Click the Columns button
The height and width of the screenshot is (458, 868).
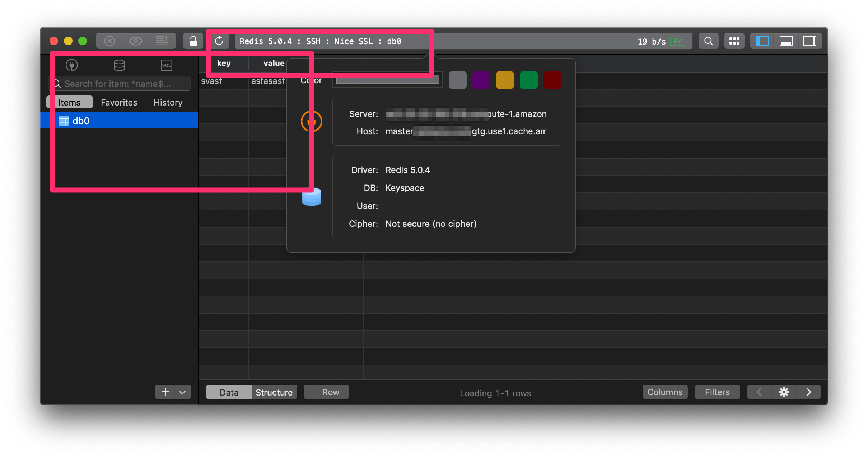tap(664, 392)
